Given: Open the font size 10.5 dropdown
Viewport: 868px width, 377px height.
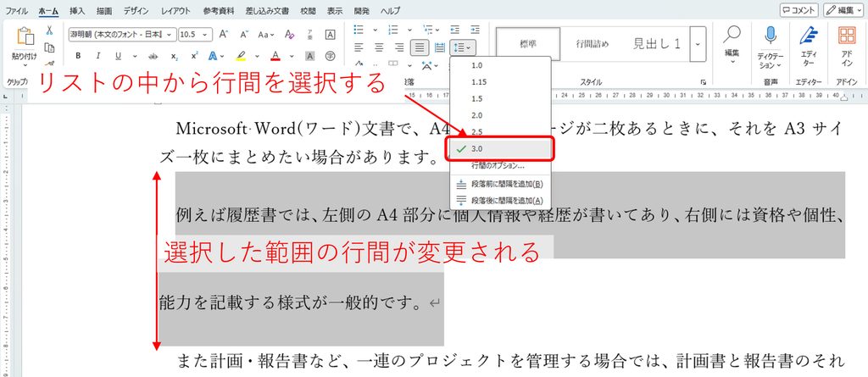Looking at the screenshot, I should tap(207, 35).
